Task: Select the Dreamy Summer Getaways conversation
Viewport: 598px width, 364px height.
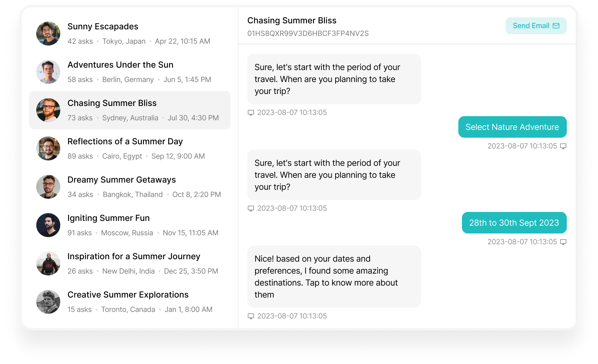Action: [x=130, y=187]
